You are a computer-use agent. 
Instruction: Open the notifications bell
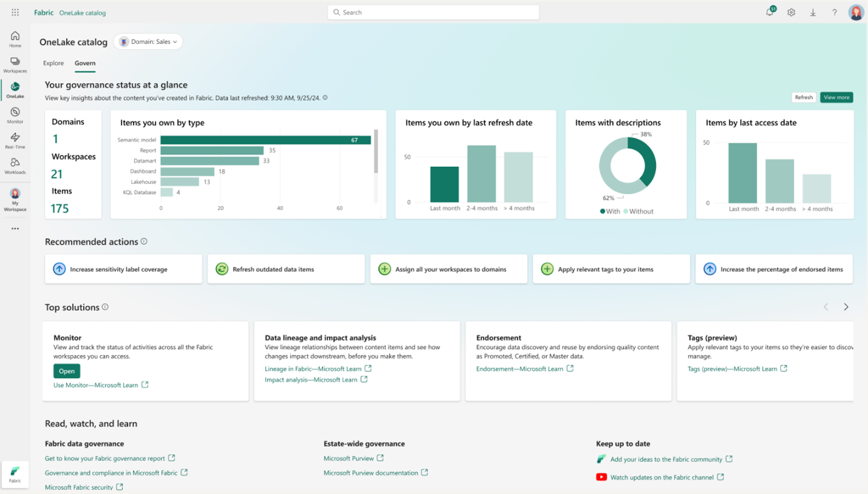tap(770, 12)
